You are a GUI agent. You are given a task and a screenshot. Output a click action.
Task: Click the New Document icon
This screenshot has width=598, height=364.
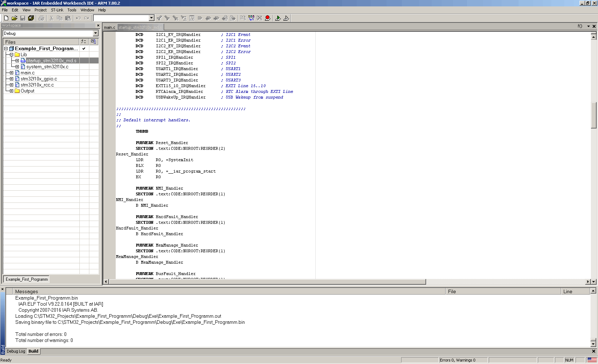(x=6, y=18)
